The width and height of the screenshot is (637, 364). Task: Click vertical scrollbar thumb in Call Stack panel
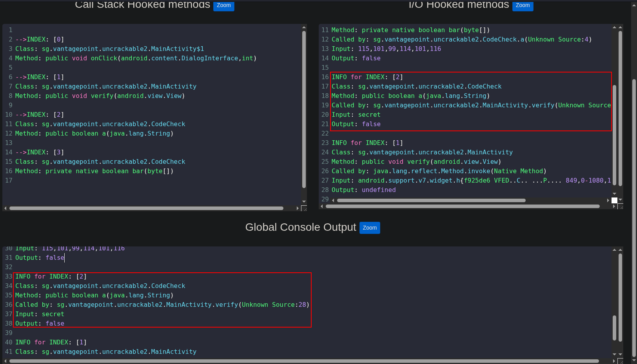pos(304,110)
